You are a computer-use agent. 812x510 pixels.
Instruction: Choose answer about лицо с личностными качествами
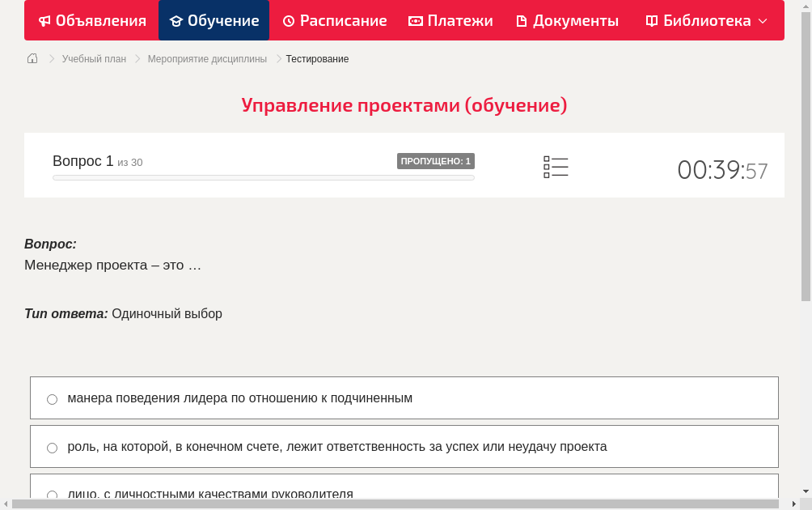coord(52,495)
